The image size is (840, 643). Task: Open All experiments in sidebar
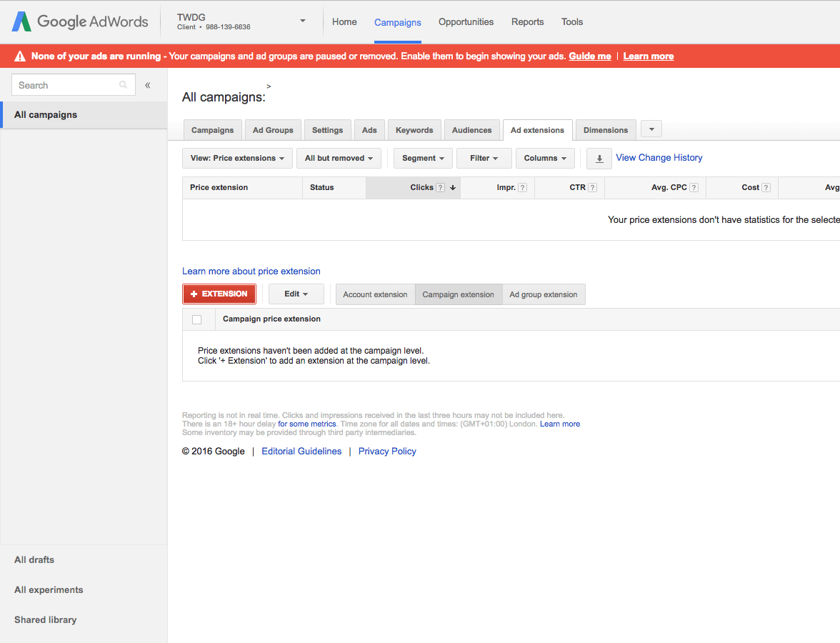point(49,590)
